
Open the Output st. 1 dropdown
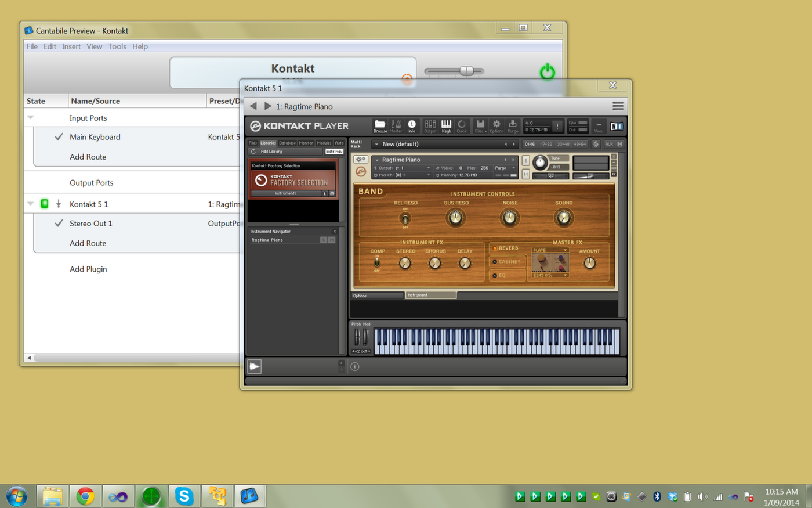coord(403,168)
